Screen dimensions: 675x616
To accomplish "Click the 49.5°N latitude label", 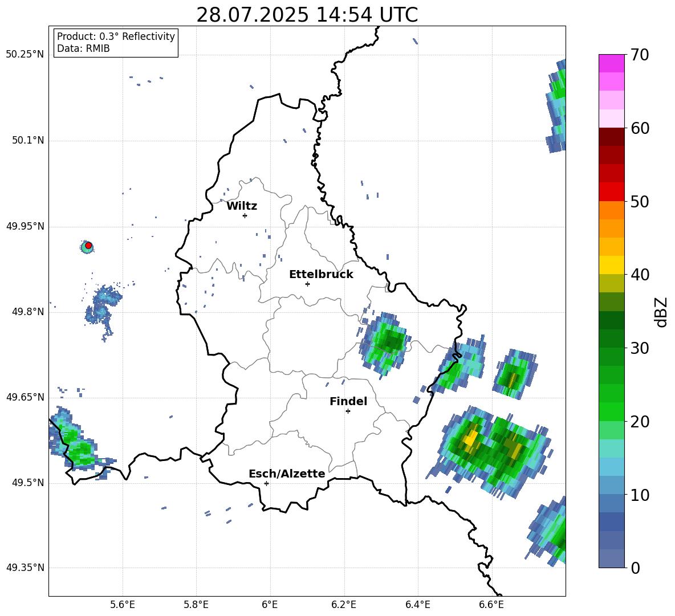I will tap(27, 483).
